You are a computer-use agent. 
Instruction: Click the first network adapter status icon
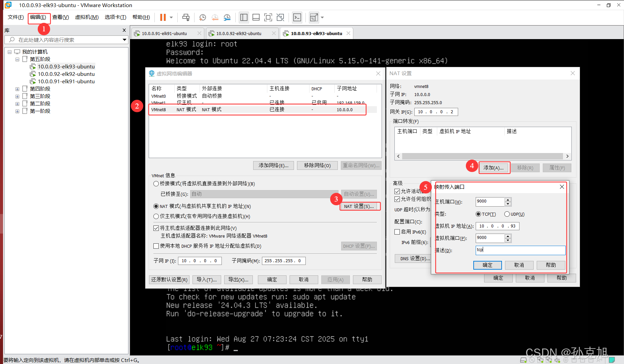tap(540, 360)
